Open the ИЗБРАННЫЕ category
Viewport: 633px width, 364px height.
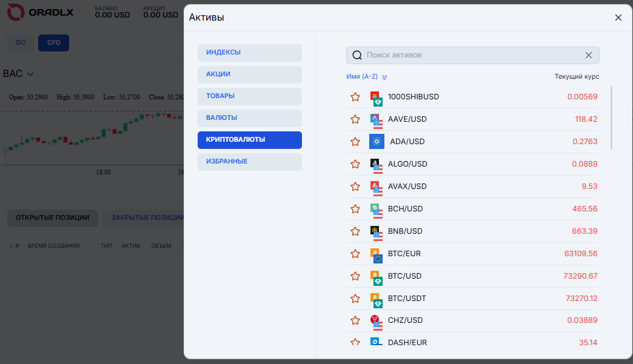tap(249, 162)
